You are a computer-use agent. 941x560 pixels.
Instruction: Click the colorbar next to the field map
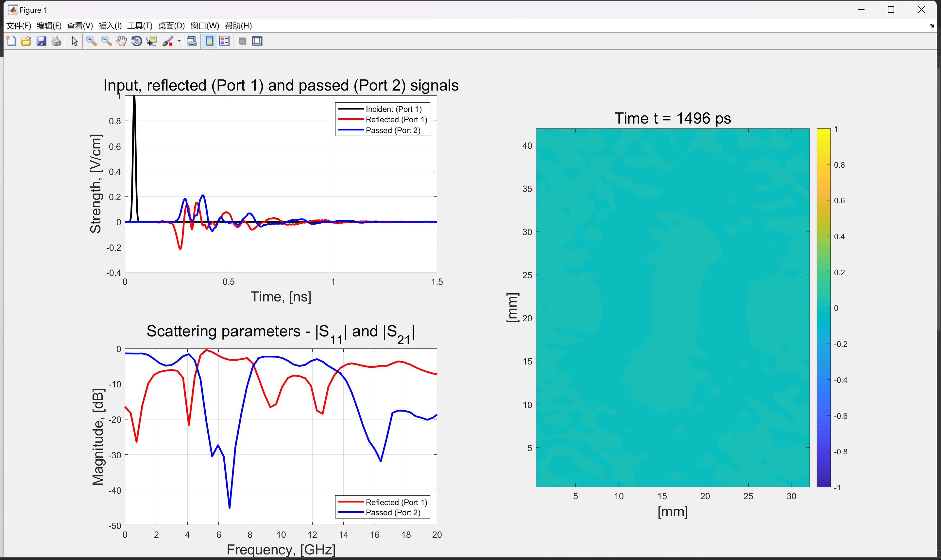tap(823, 308)
